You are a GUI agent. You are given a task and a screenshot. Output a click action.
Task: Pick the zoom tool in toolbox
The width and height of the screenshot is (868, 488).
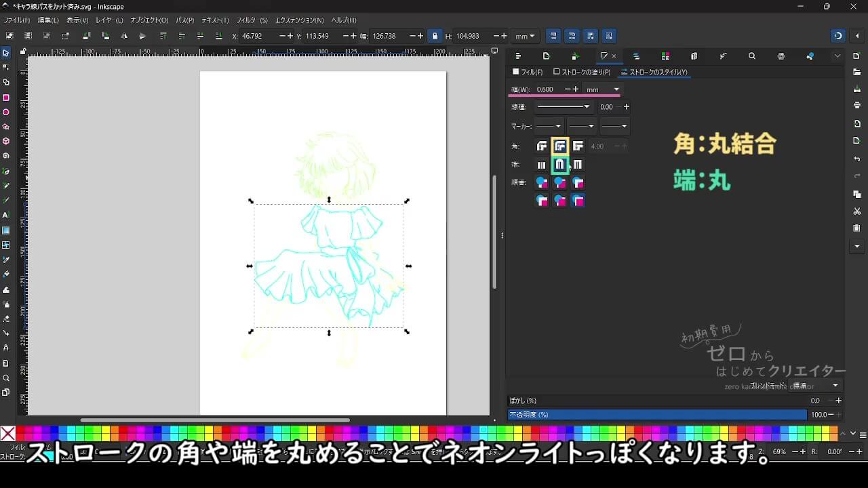click(x=6, y=378)
